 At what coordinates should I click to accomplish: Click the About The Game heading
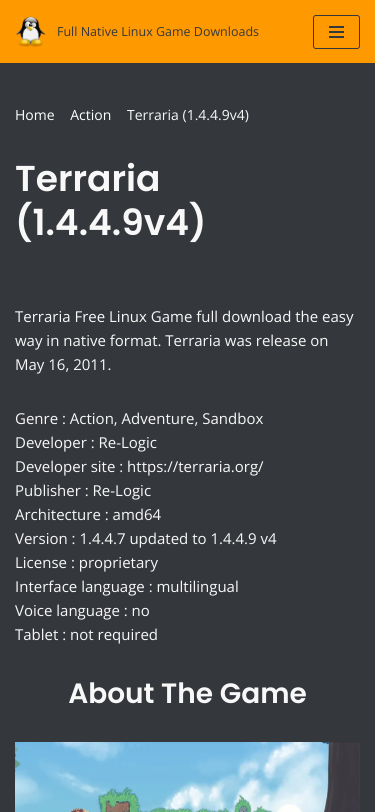[x=188, y=693]
